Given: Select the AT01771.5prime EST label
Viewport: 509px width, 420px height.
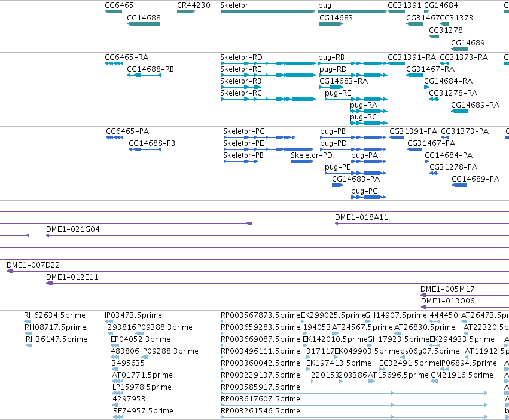Looking at the screenshot, I should (x=142, y=376).
